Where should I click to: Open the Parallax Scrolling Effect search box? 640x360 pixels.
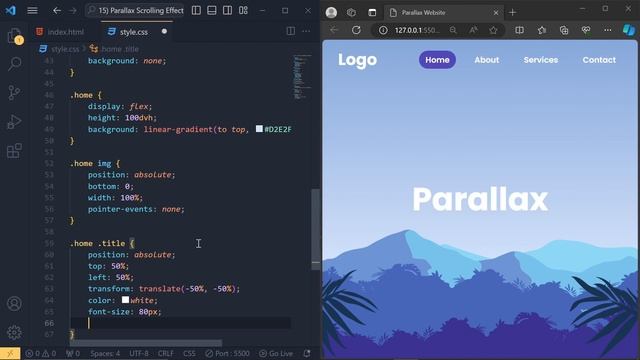135,11
